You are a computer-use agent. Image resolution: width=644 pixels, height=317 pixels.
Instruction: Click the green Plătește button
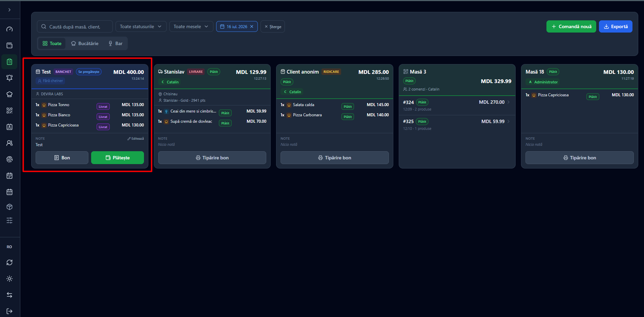(x=118, y=158)
